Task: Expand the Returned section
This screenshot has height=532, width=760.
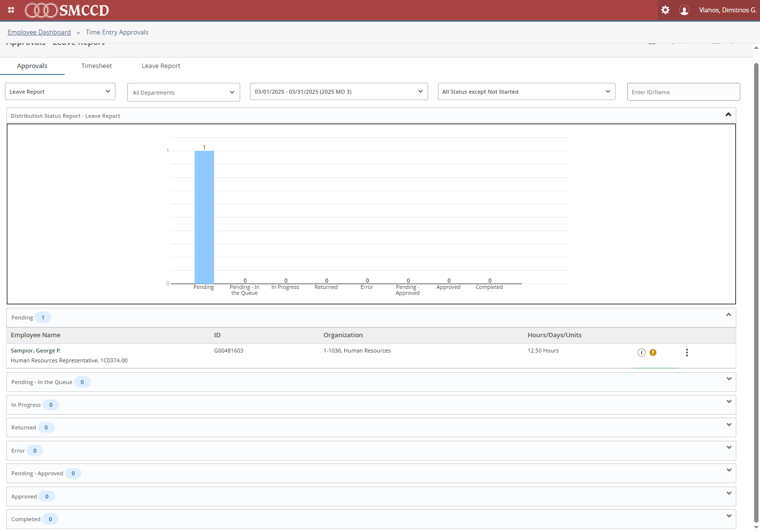Action: (x=729, y=425)
